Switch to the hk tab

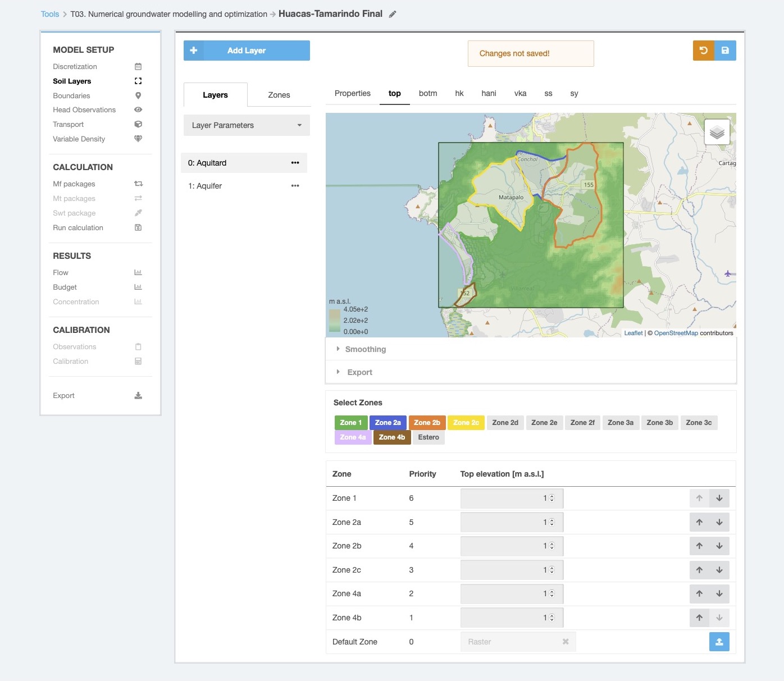pyautogui.click(x=459, y=93)
